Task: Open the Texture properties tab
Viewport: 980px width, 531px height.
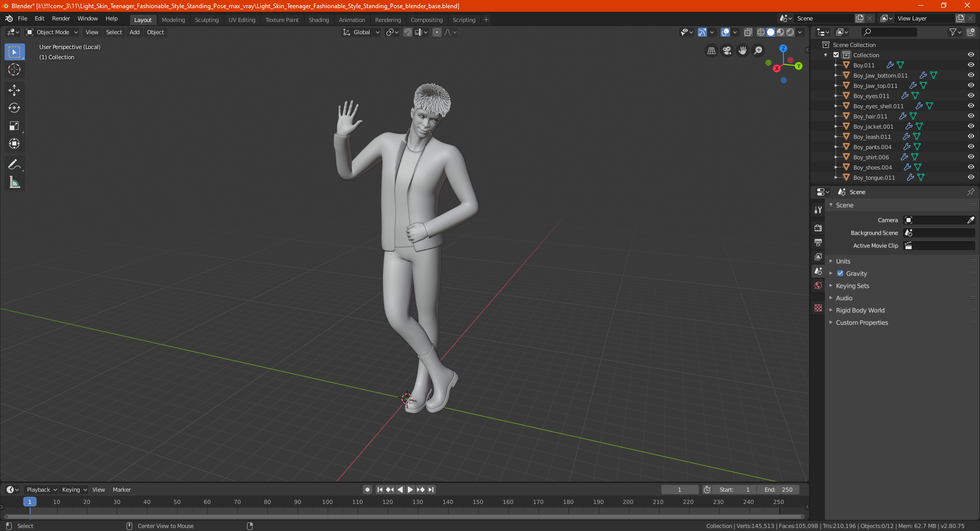Action: click(818, 308)
